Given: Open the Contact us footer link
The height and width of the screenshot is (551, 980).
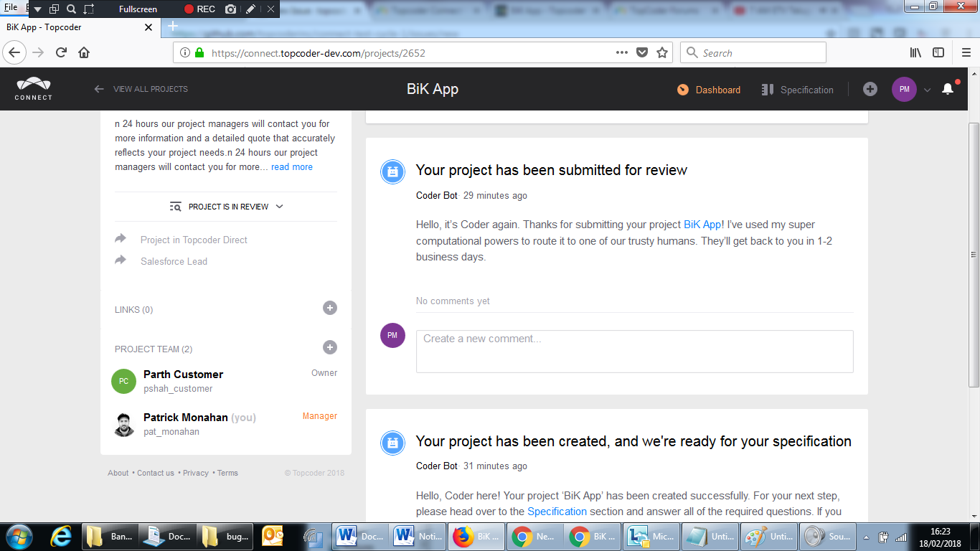Looking at the screenshot, I should (x=156, y=473).
